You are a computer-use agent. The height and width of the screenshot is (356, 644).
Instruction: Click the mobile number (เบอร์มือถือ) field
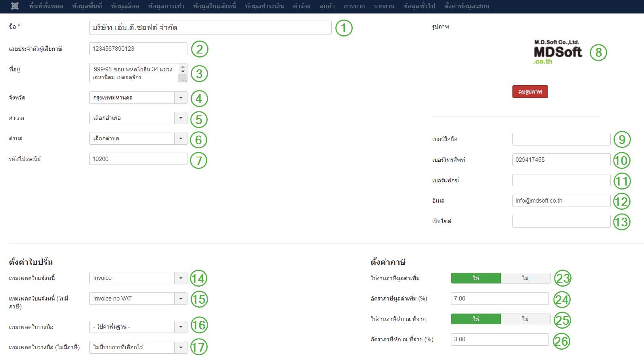coord(561,139)
